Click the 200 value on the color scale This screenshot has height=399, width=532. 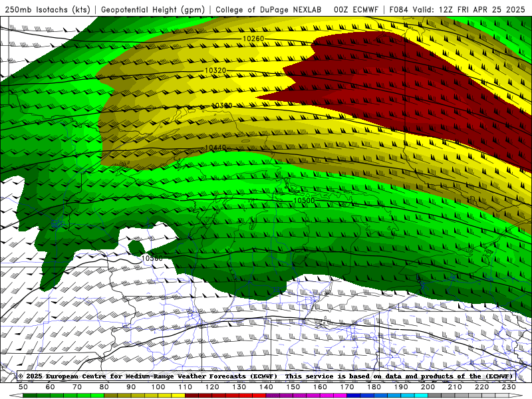pyautogui.click(x=428, y=387)
